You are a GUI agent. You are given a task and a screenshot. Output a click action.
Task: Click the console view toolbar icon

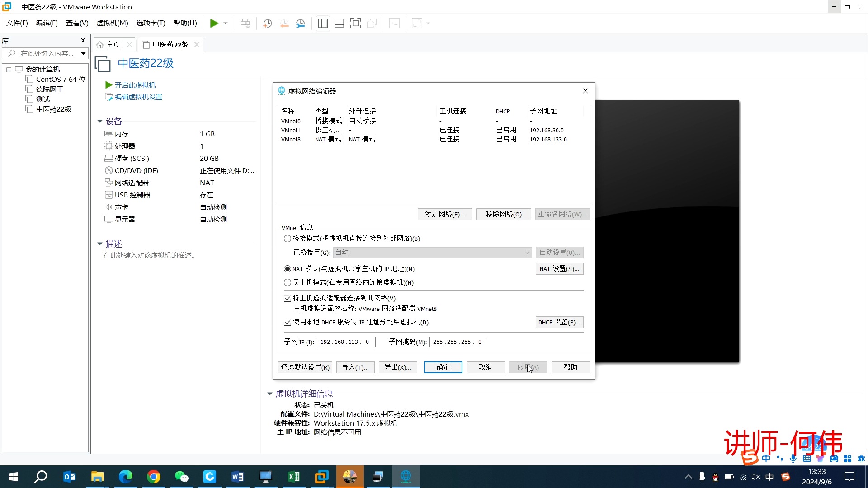394,23
